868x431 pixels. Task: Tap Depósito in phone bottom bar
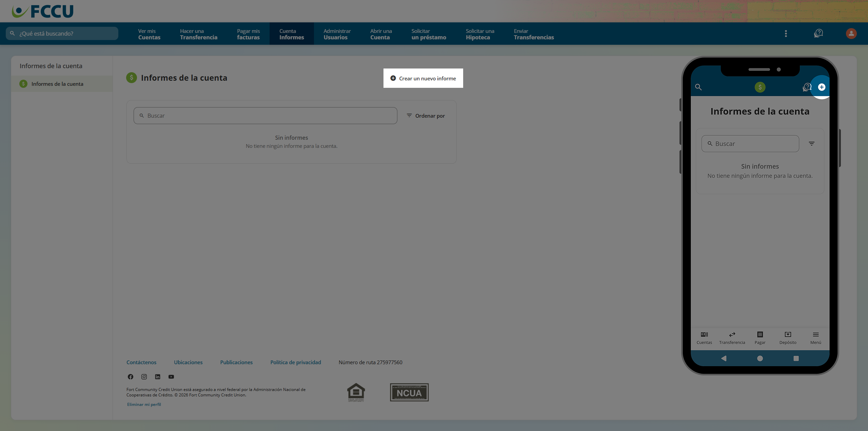[x=788, y=338]
